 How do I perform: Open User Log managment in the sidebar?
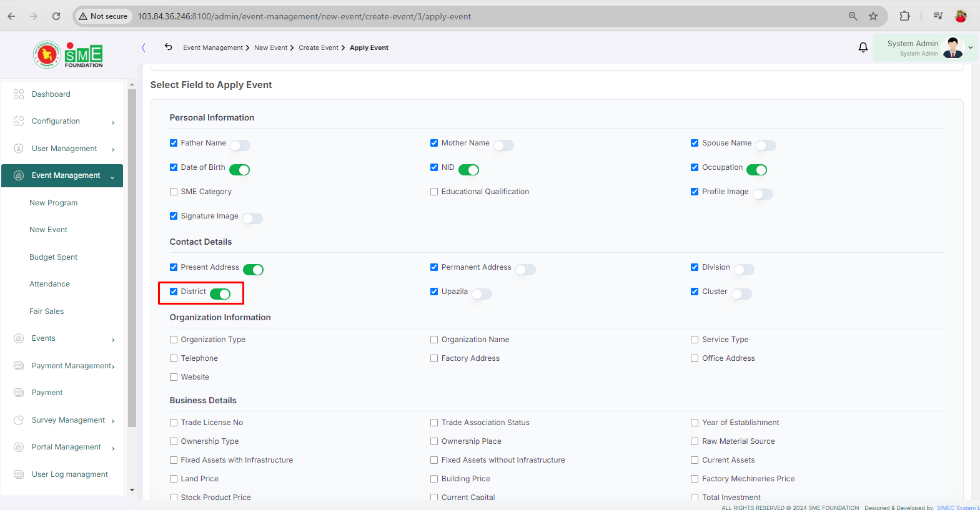[x=70, y=474]
